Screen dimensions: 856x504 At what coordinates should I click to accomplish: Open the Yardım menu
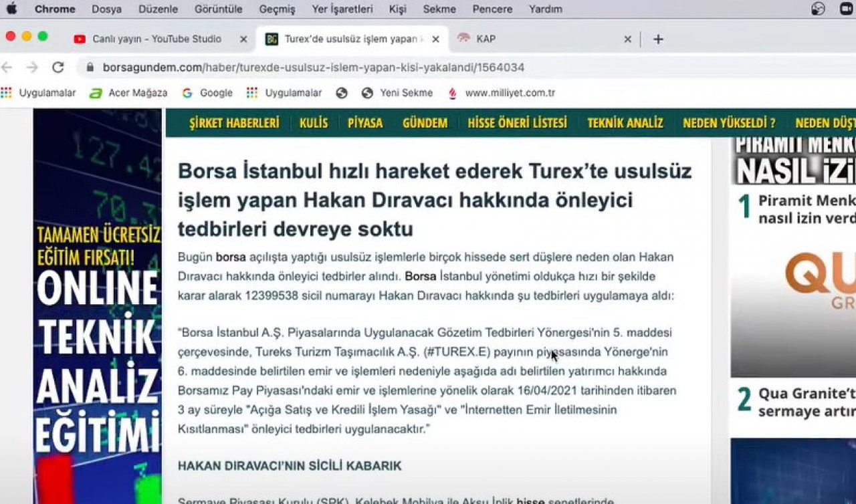(x=545, y=9)
